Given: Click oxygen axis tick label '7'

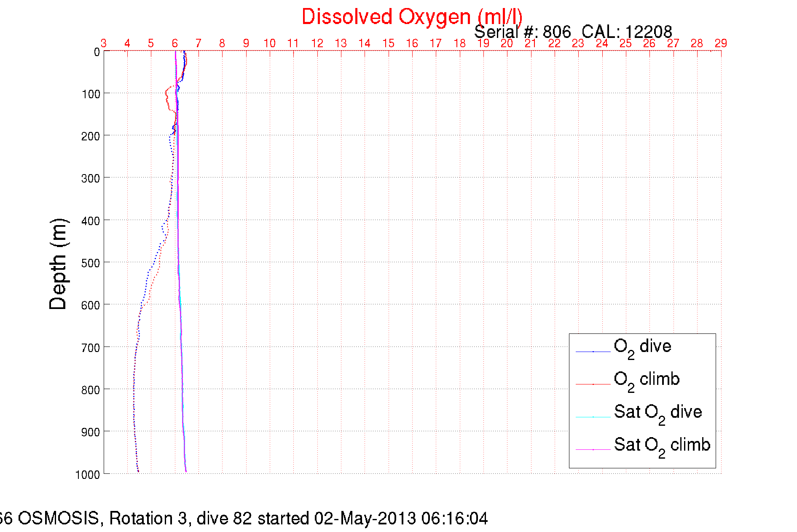Looking at the screenshot, I should (199, 43).
